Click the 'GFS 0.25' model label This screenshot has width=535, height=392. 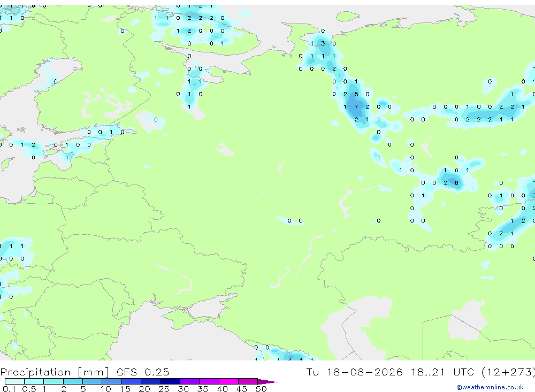click(143, 372)
